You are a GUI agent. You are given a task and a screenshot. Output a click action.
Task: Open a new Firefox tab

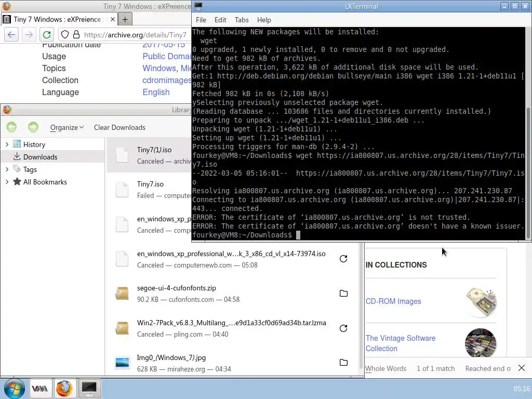tap(125, 19)
